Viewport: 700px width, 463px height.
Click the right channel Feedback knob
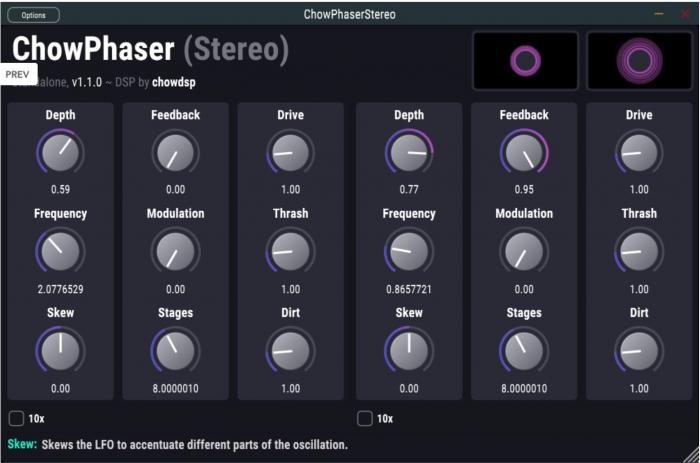point(523,153)
